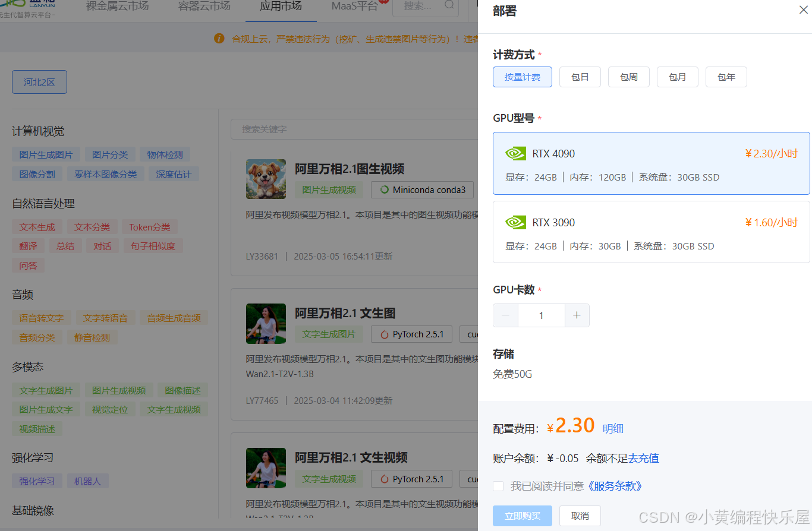Image resolution: width=812 pixels, height=531 pixels.
Task: Click the NVIDIA logo in RTX 4090 card
Action: click(x=515, y=154)
